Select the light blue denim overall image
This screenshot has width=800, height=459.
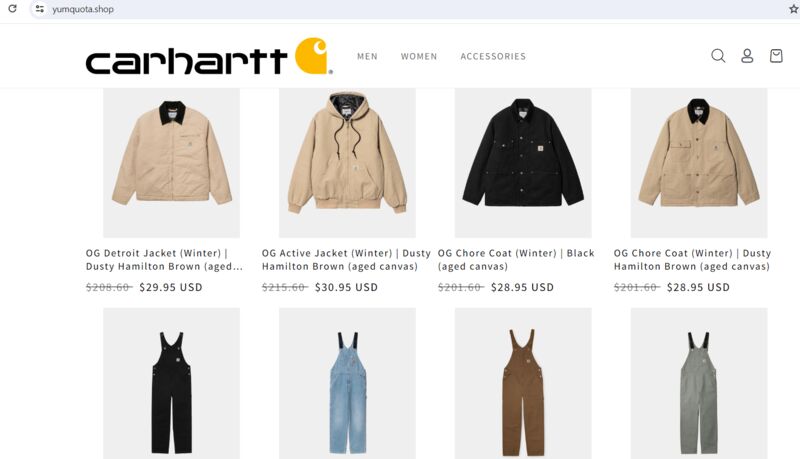[347, 383]
